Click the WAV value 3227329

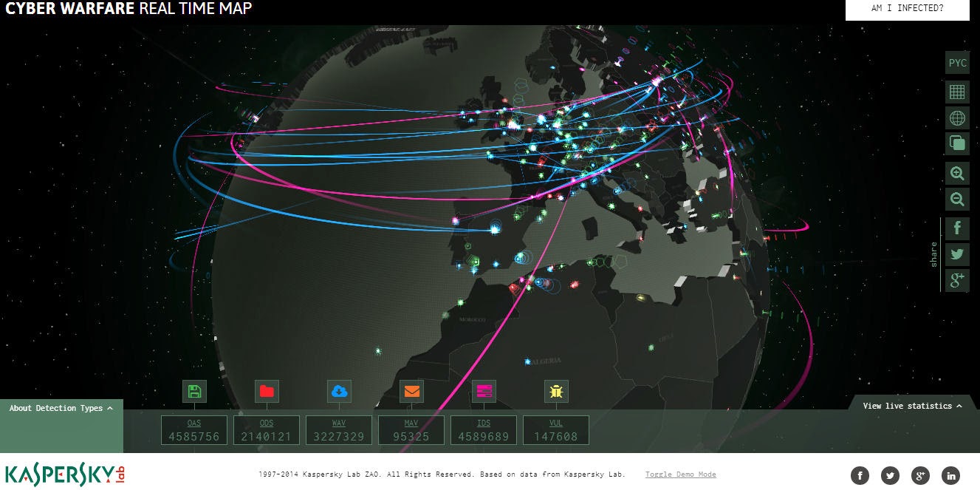click(339, 436)
